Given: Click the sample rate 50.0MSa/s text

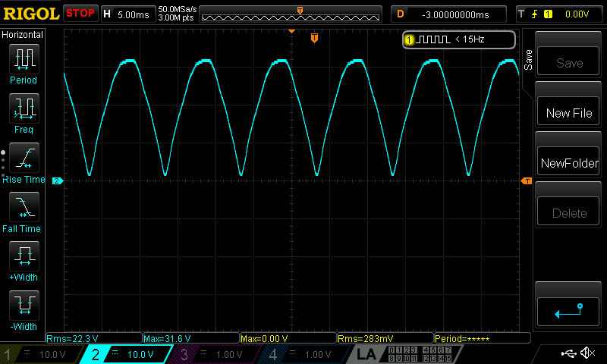Looking at the screenshot, I should click(178, 9).
